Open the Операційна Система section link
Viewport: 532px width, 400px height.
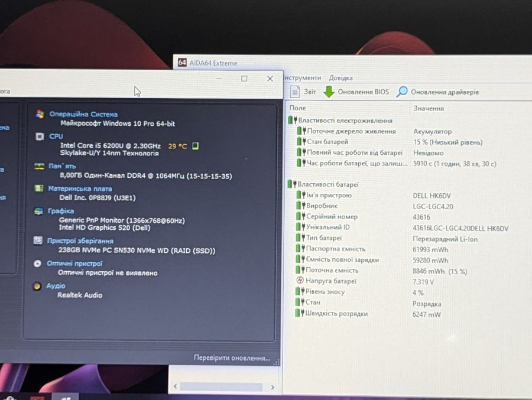pos(83,115)
